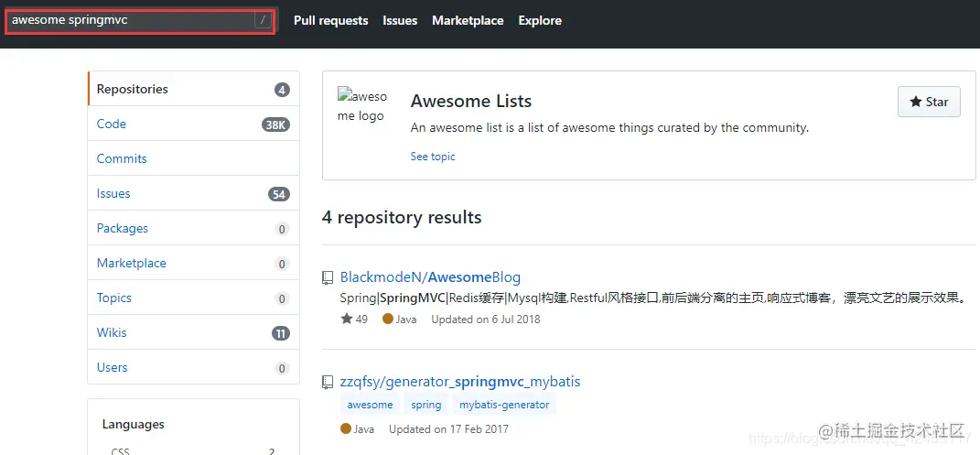Open Pull requests in the top navigation
This screenshot has height=455, width=980.
pyautogui.click(x=330, y=21)
